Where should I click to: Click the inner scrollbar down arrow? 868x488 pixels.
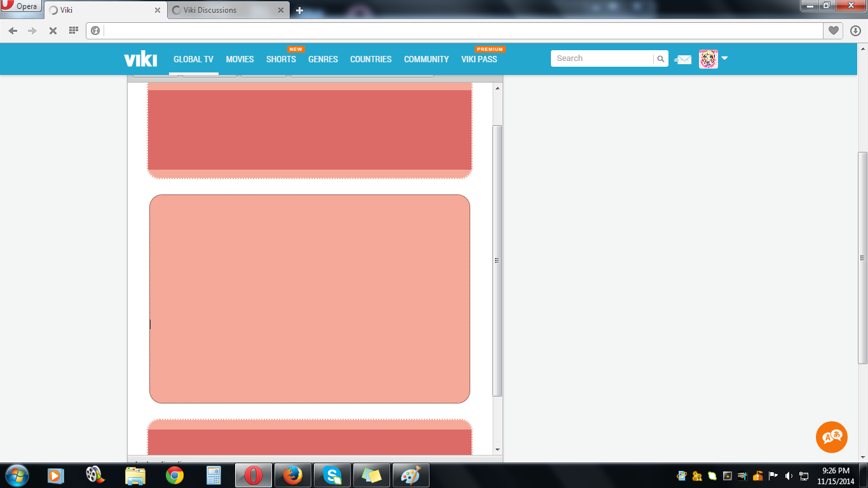[x=498, y=450]
